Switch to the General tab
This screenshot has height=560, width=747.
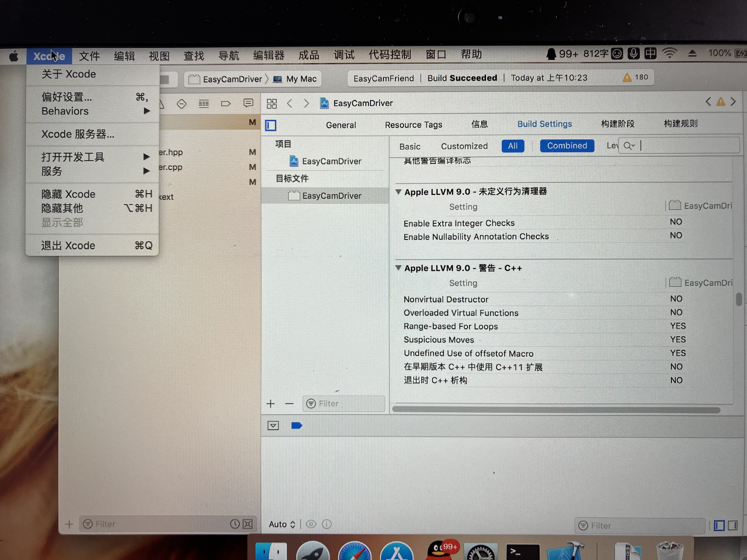click(341, 125)
